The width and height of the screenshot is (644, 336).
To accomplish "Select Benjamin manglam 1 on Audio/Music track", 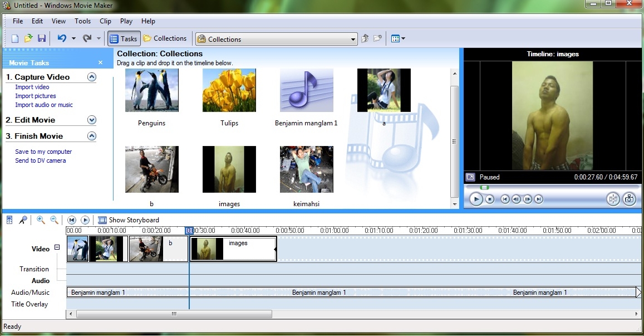I will pyautogui.click(x=351, y=293).
